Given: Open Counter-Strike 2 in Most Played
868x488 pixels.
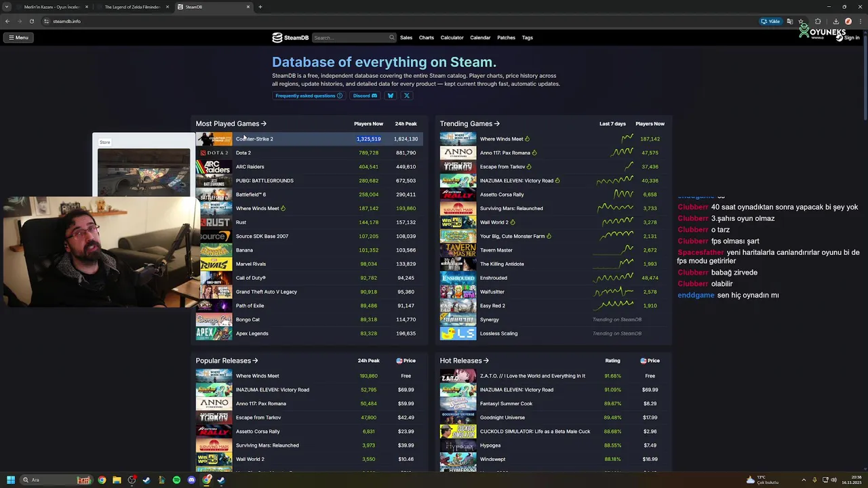Looking at the screenshot, I should coord(254,139).
